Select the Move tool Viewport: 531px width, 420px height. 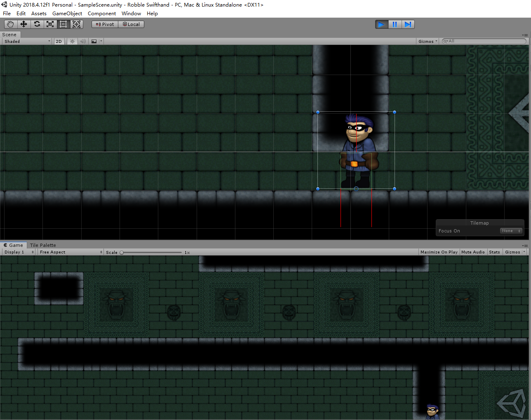coord(24,24)
